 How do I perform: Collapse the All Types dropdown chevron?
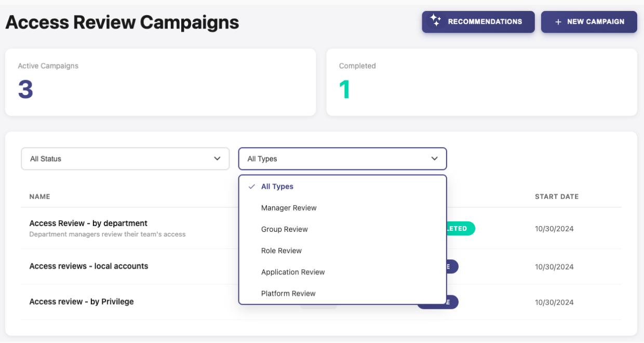coord(434,159)
